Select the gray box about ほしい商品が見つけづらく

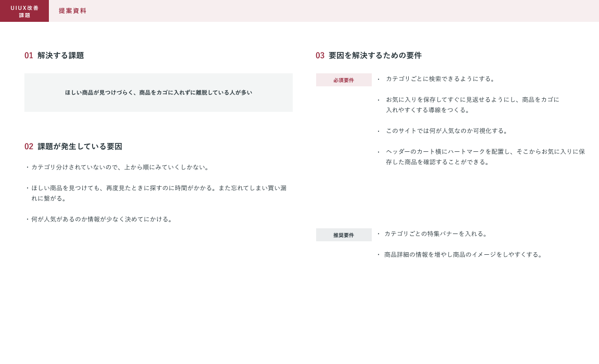point(158,93)
